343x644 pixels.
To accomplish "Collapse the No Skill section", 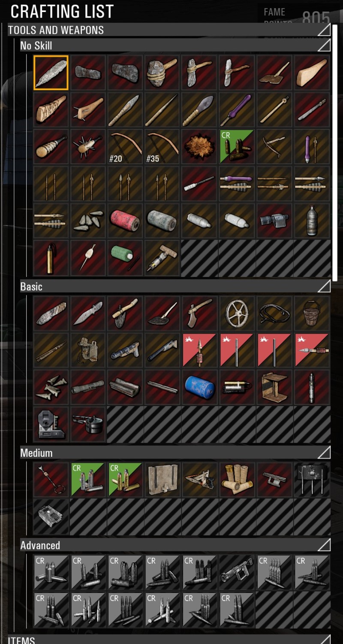I will coord(324,45).
